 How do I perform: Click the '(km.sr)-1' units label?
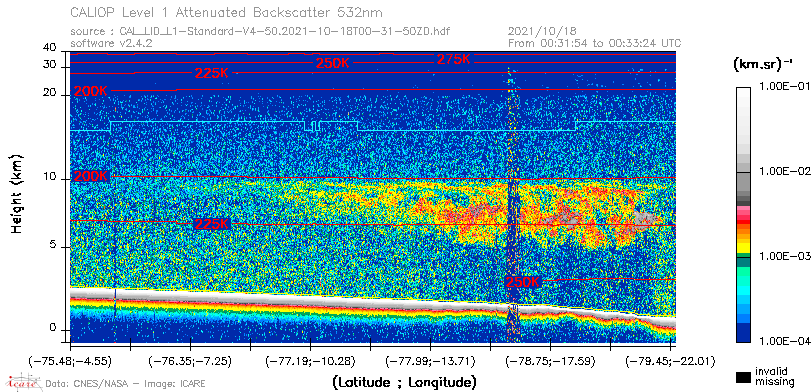762,64
